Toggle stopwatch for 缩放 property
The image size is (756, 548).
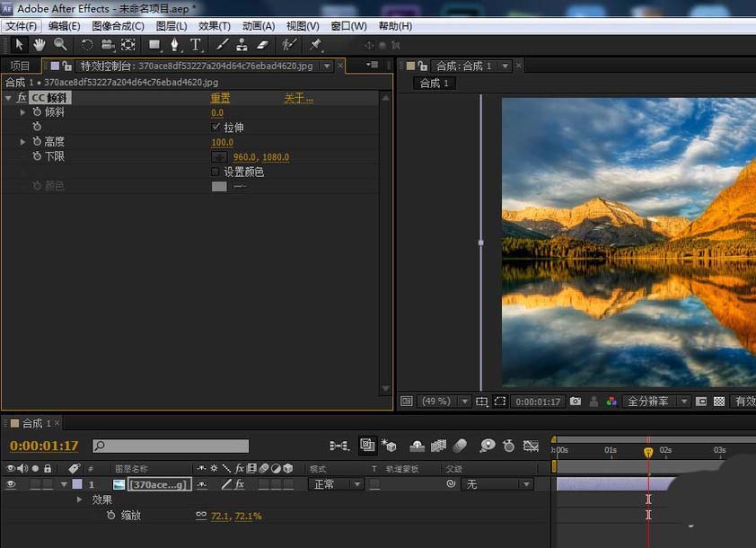pyautogui.click(x=110, y=516)
